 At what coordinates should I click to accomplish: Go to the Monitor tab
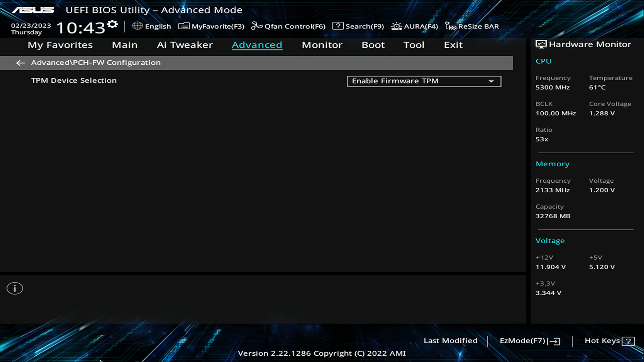point(322,45)
